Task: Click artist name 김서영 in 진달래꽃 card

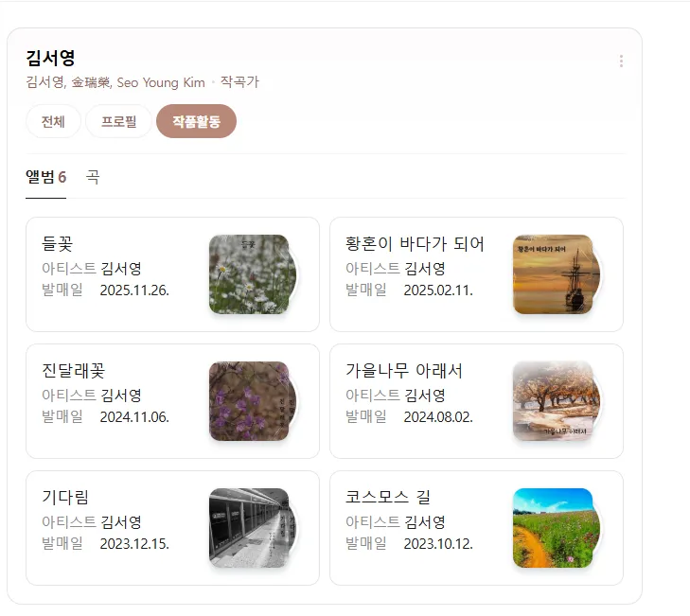Action: [x=121, y=396]
